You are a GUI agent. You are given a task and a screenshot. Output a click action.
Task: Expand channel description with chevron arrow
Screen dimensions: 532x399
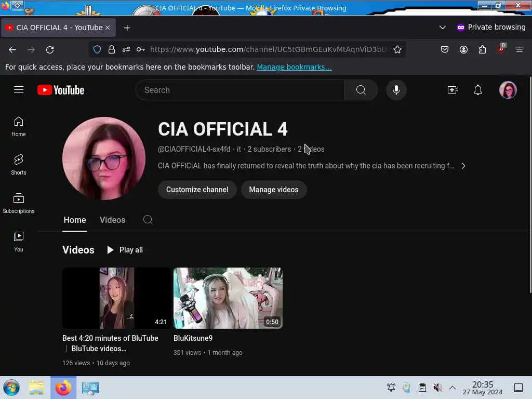(x=463, y=166)
